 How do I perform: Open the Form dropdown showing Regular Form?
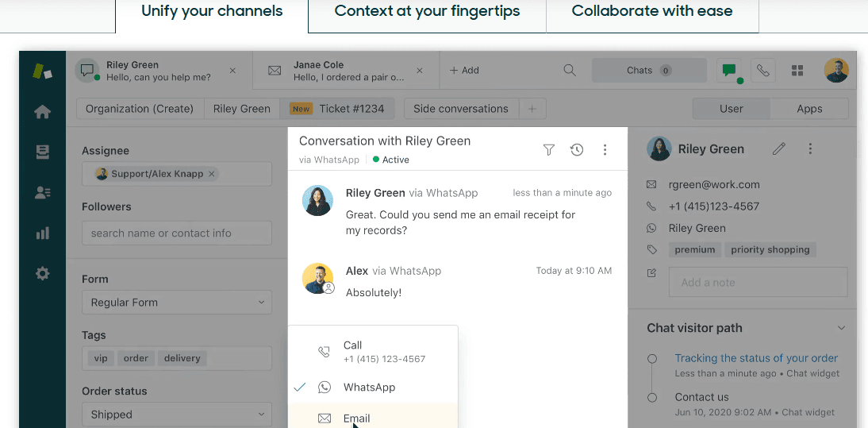[177, 303]
